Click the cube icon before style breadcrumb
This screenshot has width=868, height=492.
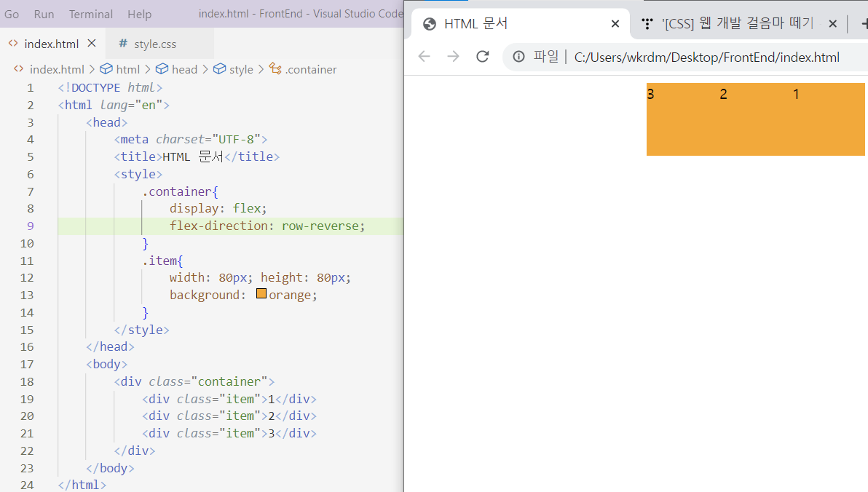pos(220,68)
